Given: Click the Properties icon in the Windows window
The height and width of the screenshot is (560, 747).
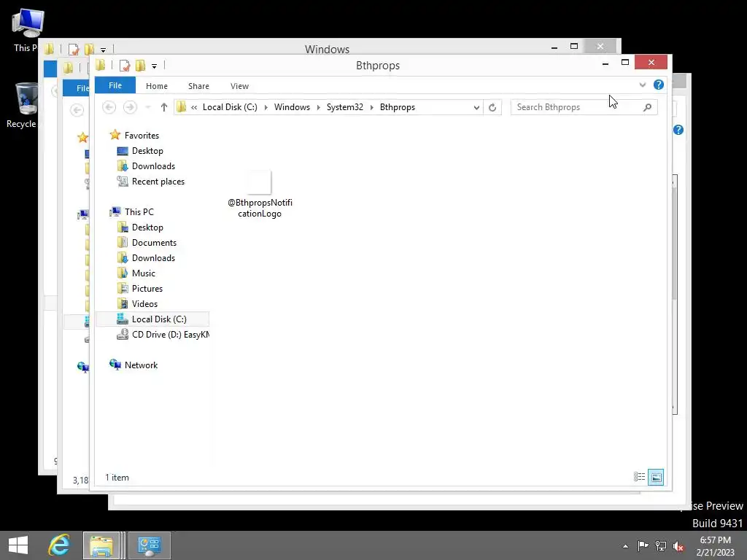Looking at the screenshot, I should 74,49.
